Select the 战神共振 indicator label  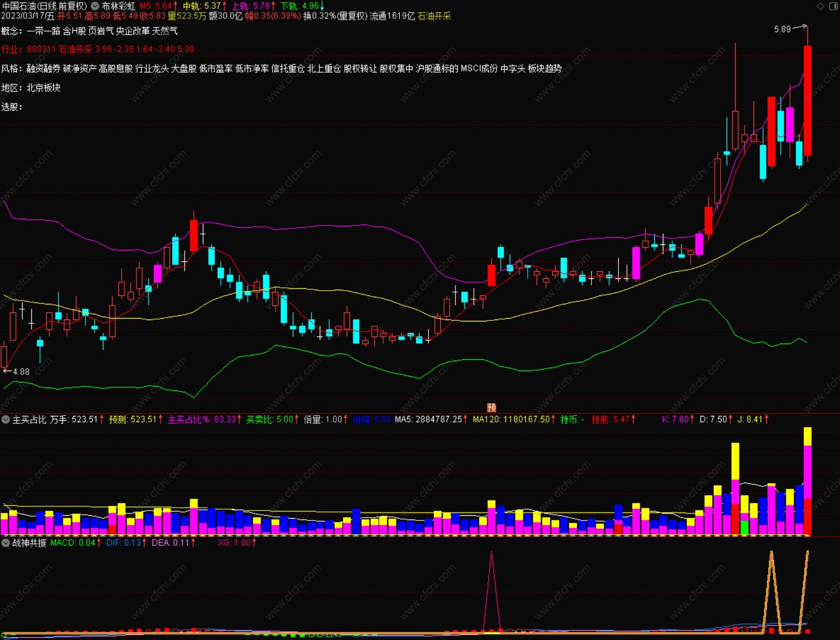coord(29,543)
